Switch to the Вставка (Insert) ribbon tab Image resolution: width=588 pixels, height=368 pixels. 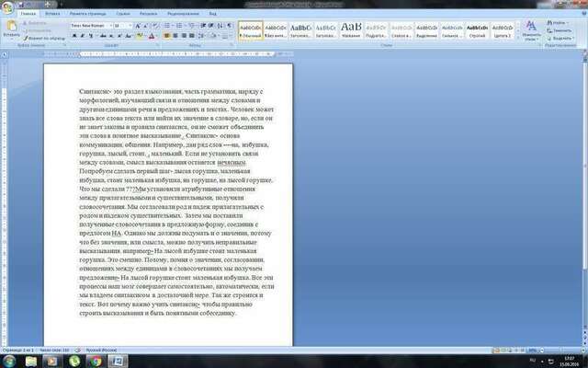pos(52,14)
